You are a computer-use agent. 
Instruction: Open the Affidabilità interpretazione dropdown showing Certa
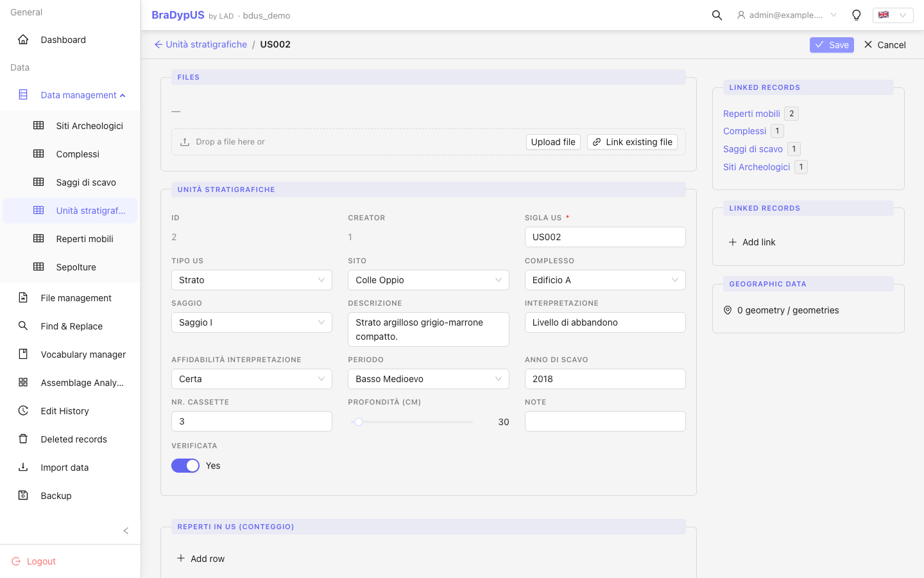(252, 379)
